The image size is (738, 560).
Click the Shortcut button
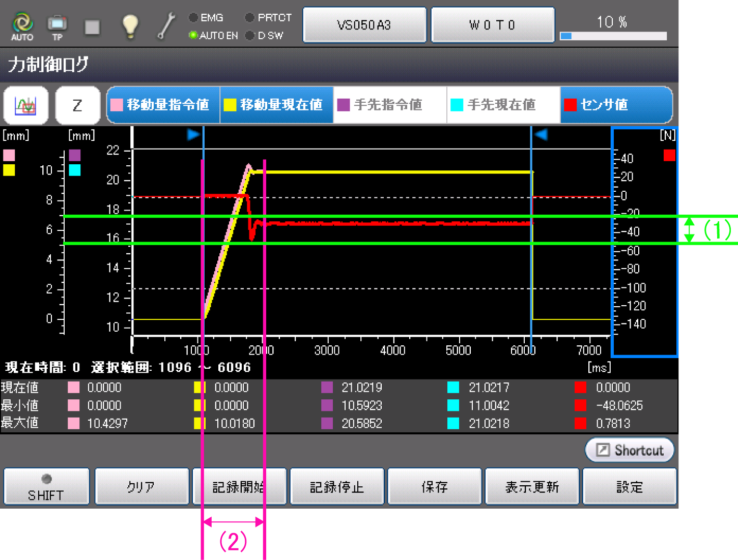pos(630,450)
